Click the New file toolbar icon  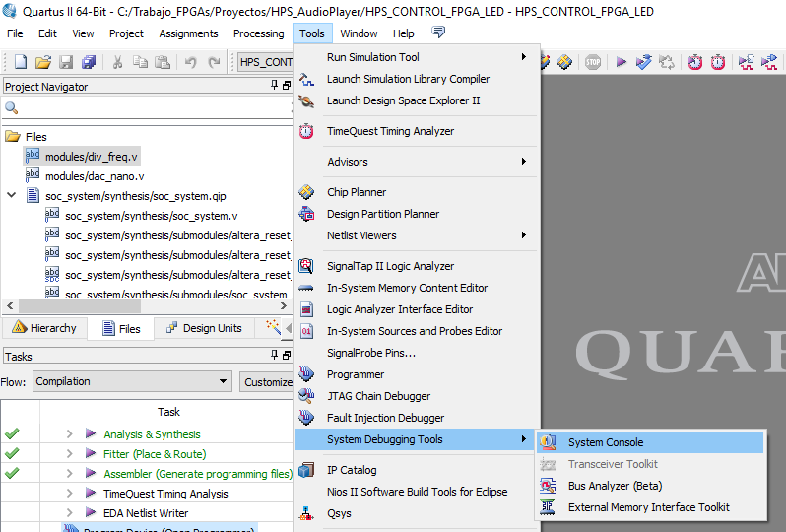tap(21, 62)
